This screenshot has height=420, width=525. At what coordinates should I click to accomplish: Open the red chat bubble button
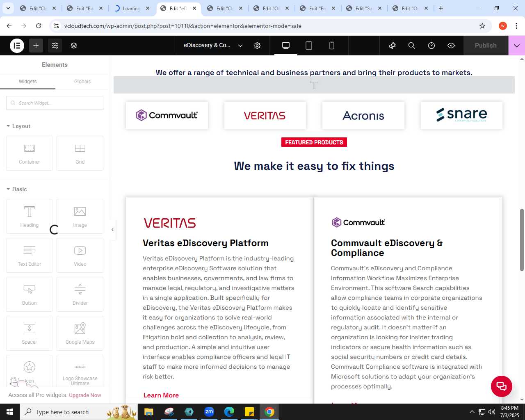(502, 386)
